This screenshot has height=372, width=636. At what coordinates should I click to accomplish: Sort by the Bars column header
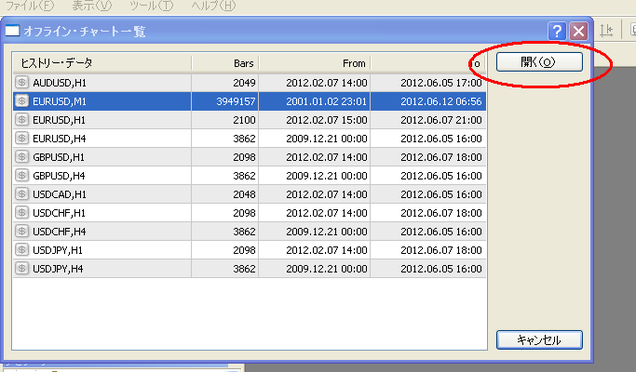[x=225, y=63]
